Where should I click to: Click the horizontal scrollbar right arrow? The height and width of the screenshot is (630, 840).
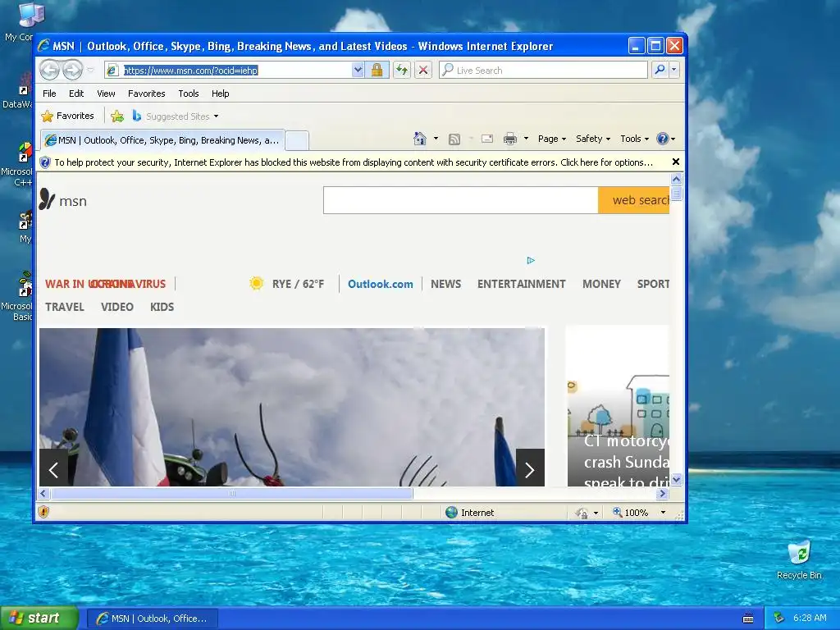(663, 493)
